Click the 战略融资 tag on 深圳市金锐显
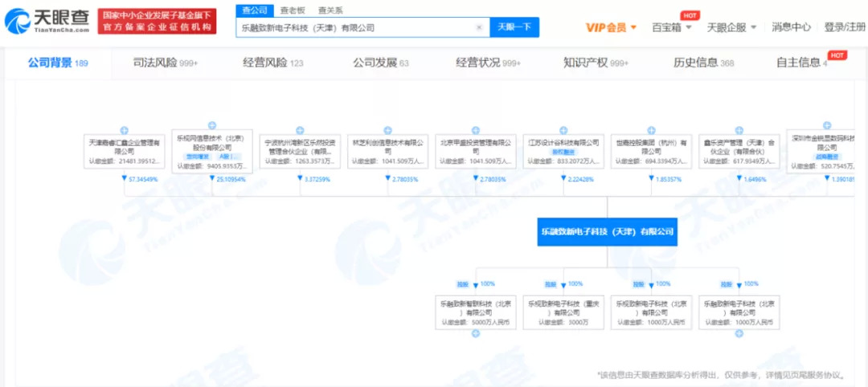The width and height of the screenshot is (868, 387). click(x=826, y=157)
